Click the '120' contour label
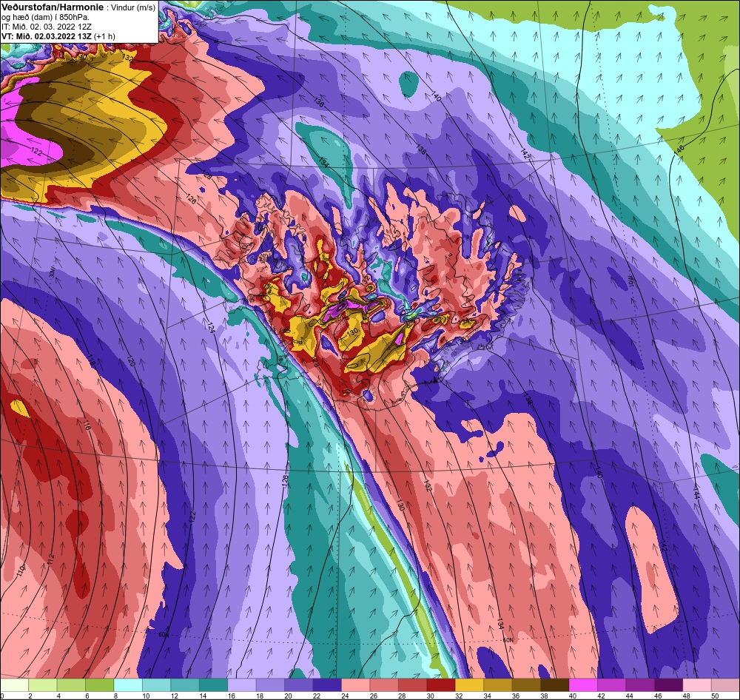The image size is (740, 700). click(131, 362)
